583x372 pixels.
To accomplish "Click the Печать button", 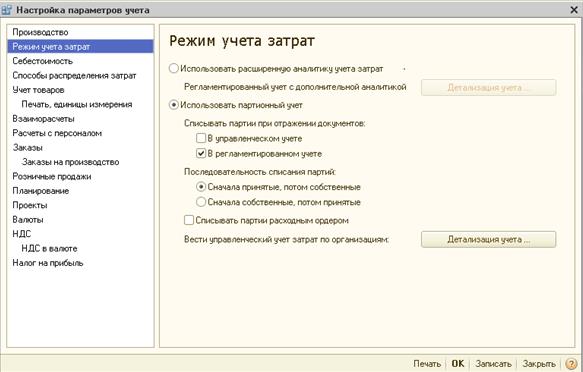I will point(427,364).
